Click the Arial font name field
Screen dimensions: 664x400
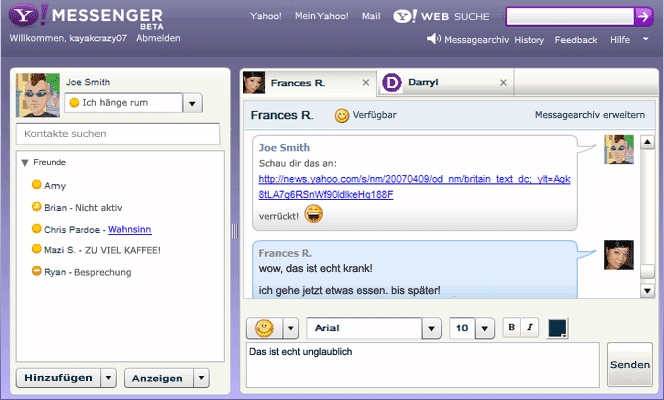364,328
